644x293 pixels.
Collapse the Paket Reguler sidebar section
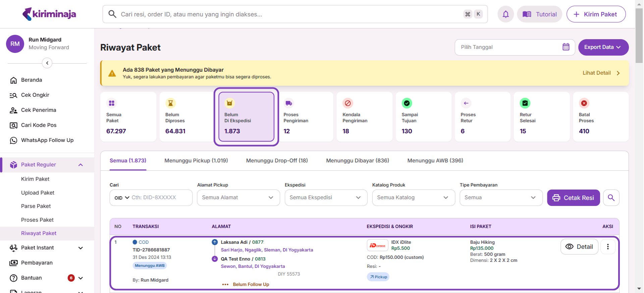tap(80, 165)
